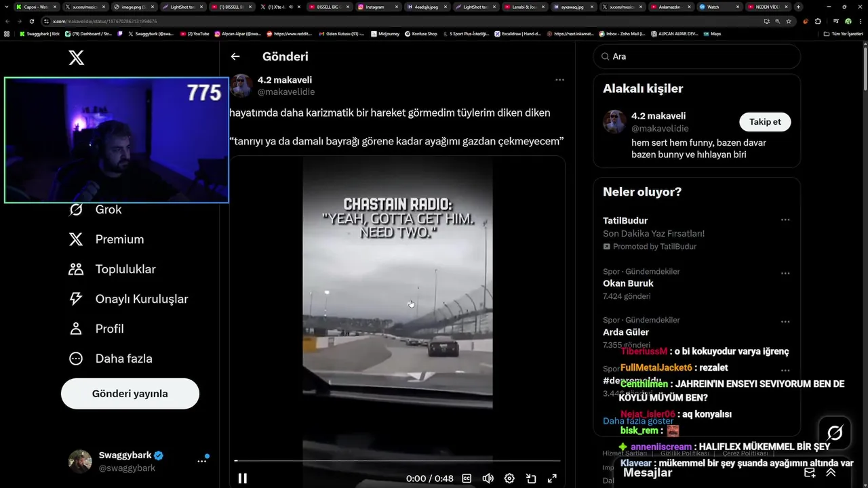Click the X logo home icon

pos(77,58)
